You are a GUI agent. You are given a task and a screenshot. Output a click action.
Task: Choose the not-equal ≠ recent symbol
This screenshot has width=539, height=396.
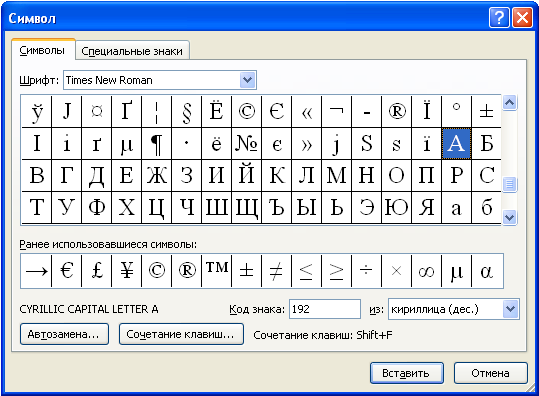276,271
